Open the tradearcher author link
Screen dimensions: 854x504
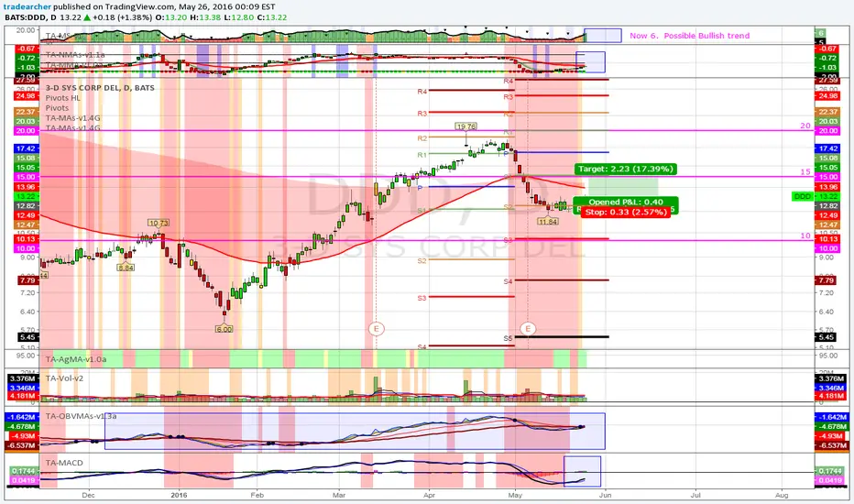pos(27,6)
